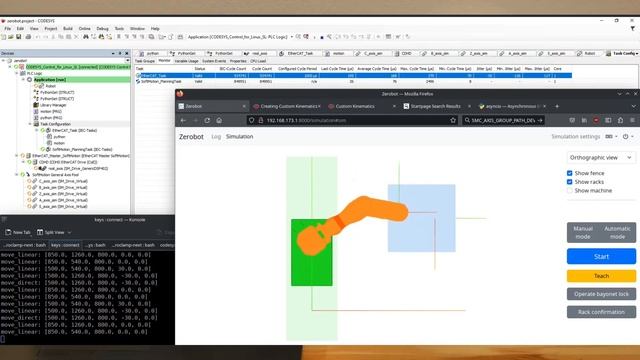Image resolution: width=640 pixels, height=360 pixels.
Task: Toggle the Show racks checkbox
Action: [570, 182]
